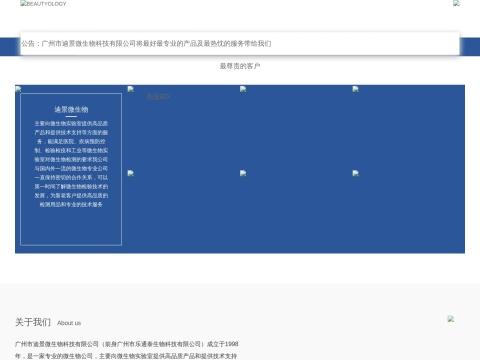Select the 迪景微生物 card heading
Viewport: 480px width, 360px height.
point(71,109)
